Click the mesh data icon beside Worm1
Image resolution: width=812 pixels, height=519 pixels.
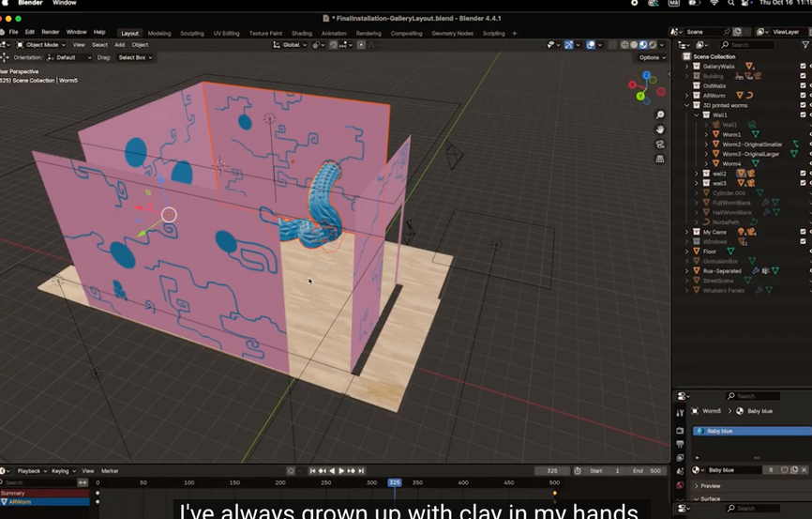click(755, 134)
